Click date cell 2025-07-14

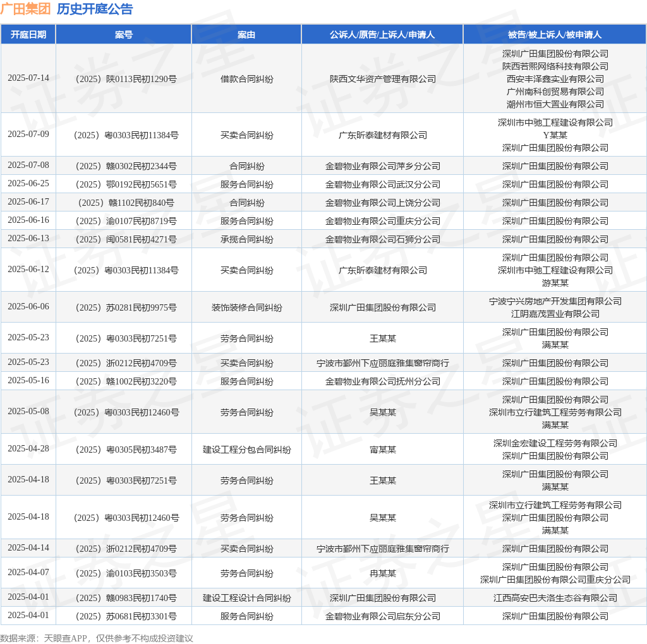(x=28, y=78)
